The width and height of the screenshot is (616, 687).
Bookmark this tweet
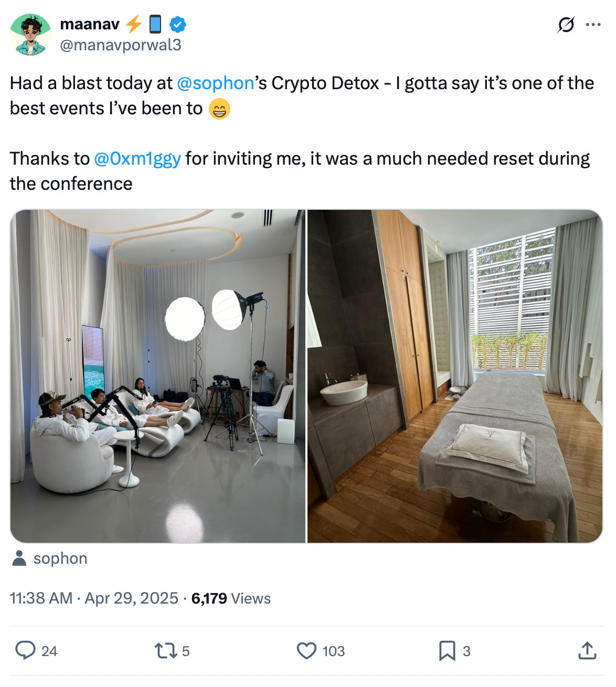pyautogui.click(x=447, y=651)
